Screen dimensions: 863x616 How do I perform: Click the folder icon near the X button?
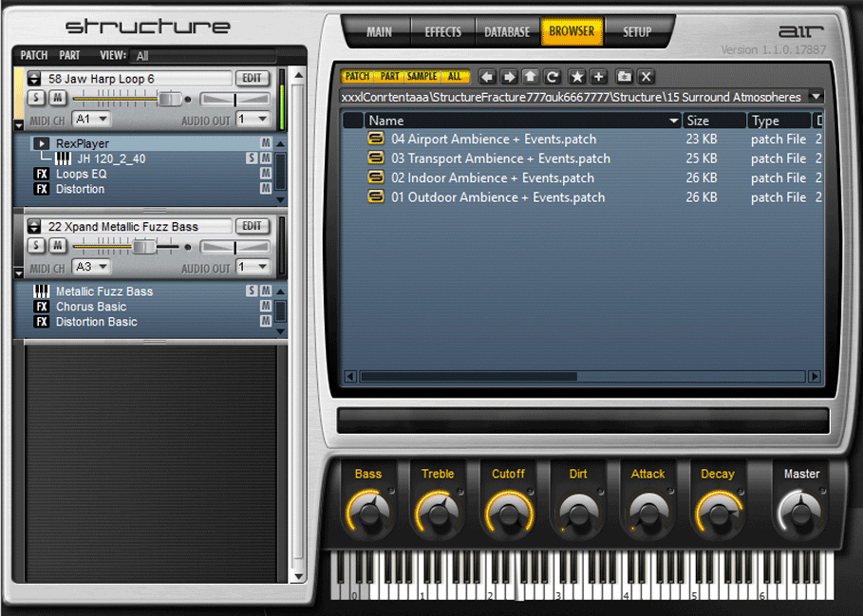[x=625, y=77]
